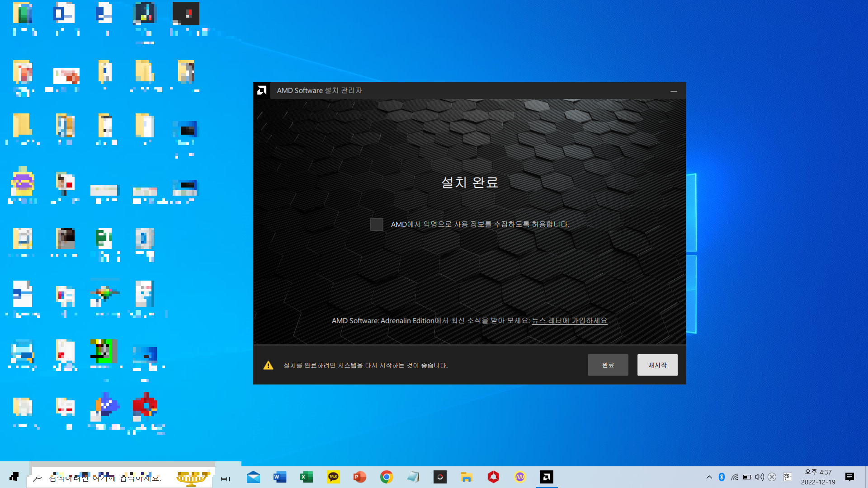Open the Windows Start menu

click(x=14, y=477)
